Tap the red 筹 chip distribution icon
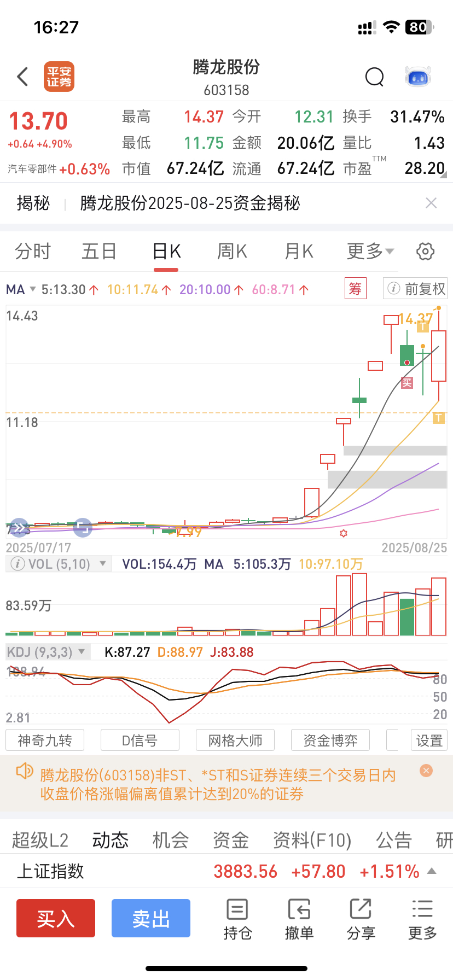 click(x=355, y=288)
